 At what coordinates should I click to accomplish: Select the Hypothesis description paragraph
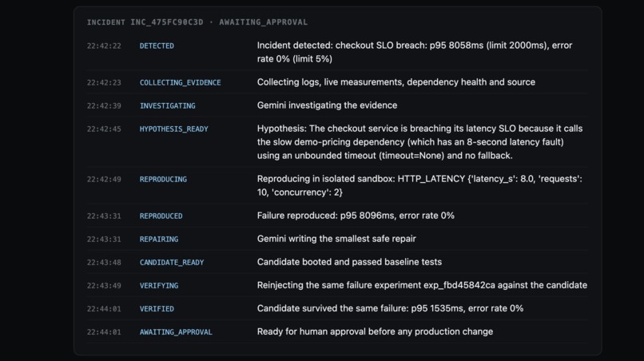[x=419, y=142]
